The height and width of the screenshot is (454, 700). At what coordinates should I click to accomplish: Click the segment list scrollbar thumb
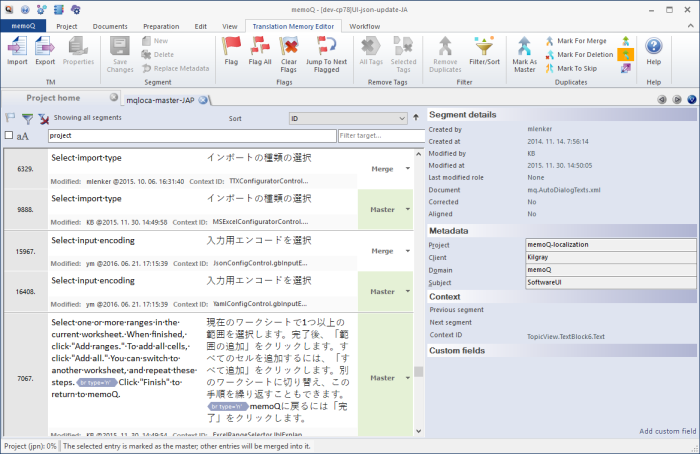click(x=418, y=371)
